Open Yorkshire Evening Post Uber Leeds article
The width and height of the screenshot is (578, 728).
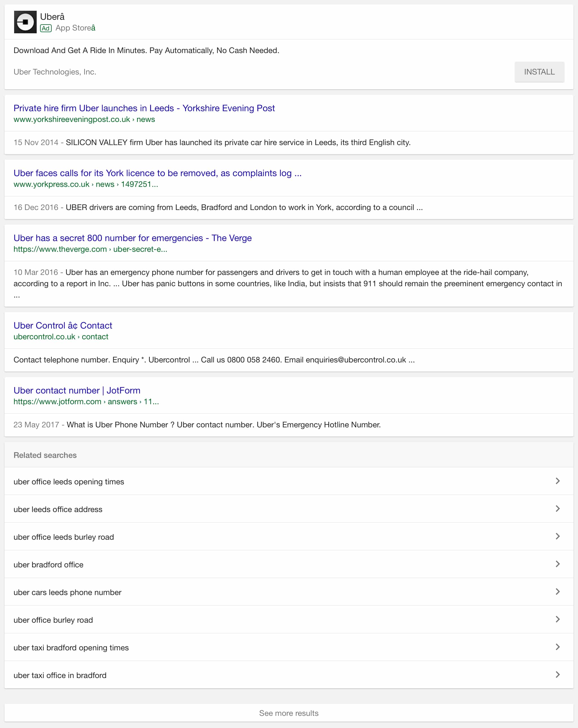click(x=144, y=108)
